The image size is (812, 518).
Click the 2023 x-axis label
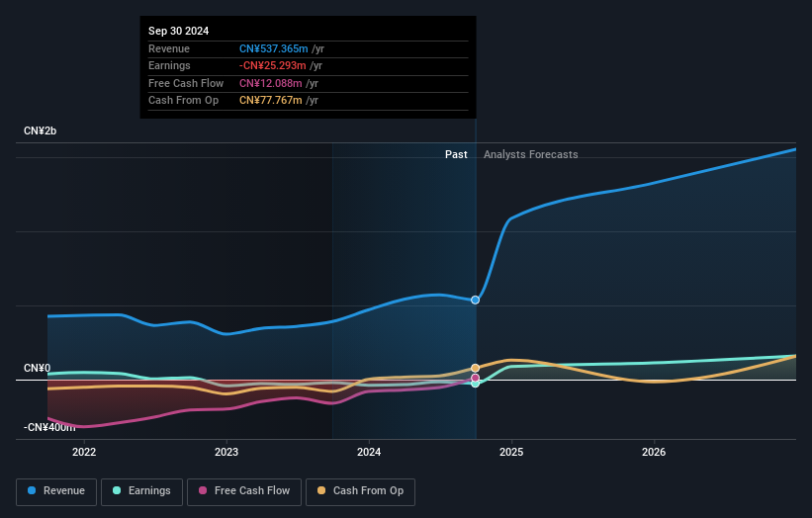pyautogui.click(x=226, y=452)
